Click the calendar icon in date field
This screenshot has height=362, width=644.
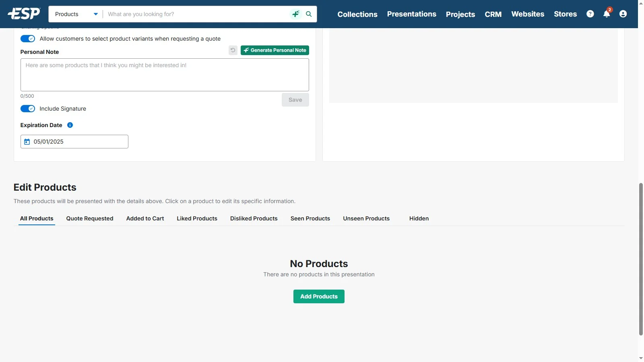tap(27, 142)
